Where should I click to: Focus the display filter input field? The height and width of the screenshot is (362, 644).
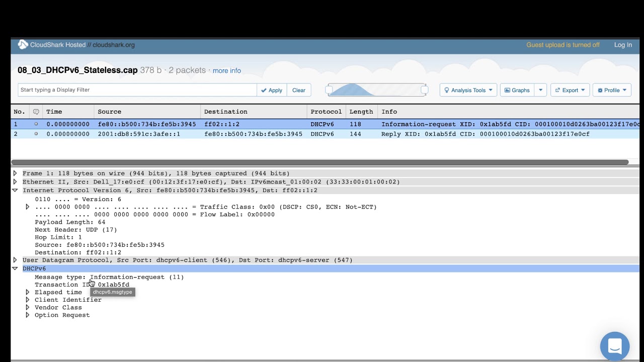[x=137, y=90]
